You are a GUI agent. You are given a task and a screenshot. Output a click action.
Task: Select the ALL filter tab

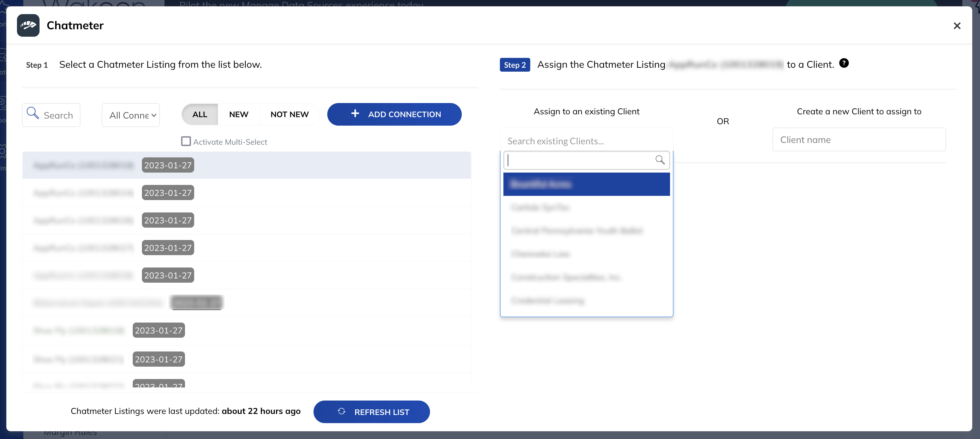coord(200,114)
